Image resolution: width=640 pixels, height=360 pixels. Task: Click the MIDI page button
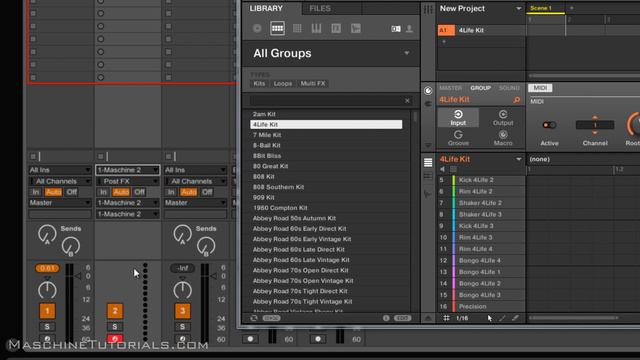click(x=540, y=88)
